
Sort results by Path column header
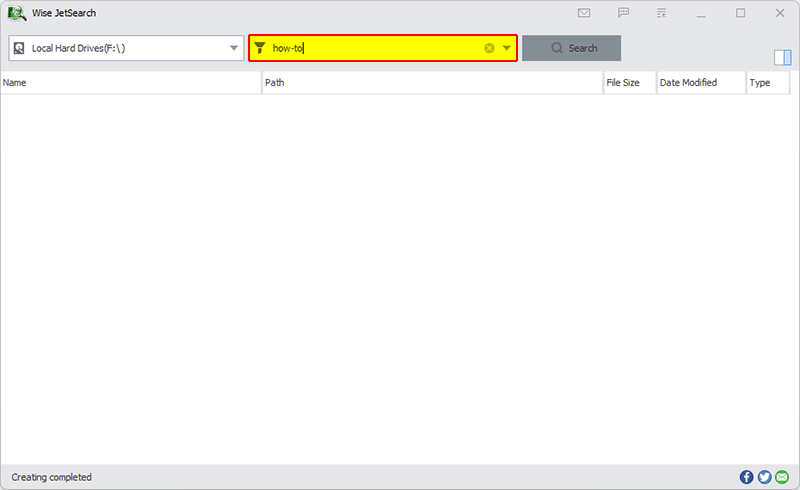[x=433, y=83]
